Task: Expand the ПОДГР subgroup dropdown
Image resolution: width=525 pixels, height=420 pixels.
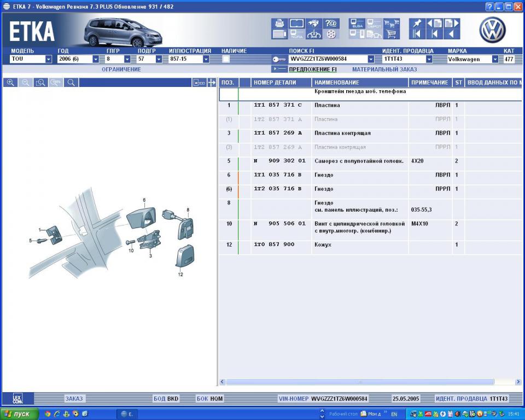Action: coord(159,59)
